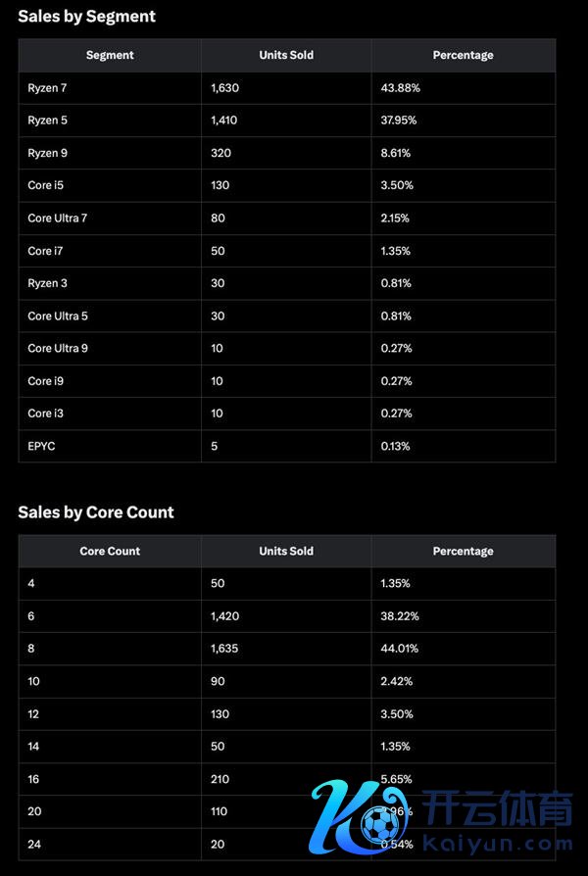588x876 pixels.
Task: Click the Segment column header
Action: 110,55
